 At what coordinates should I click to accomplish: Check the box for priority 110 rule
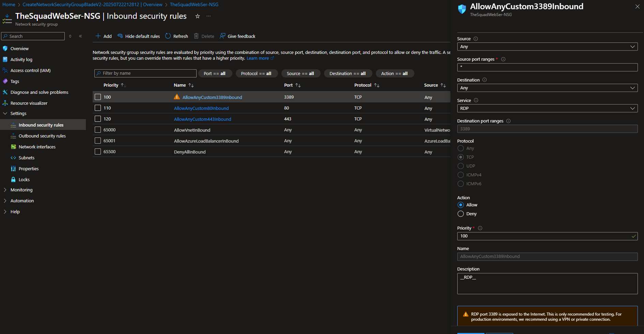click(98, 108)
